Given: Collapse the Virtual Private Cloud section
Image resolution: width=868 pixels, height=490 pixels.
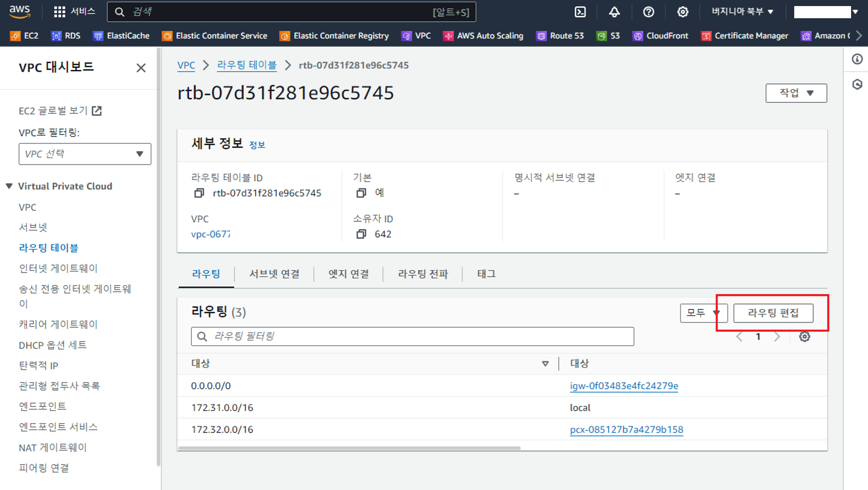Looking at the screenshot, I should (x=9, y=186).
